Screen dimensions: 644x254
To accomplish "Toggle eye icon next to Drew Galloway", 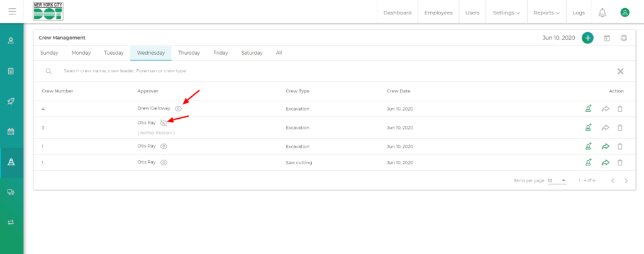I will click(179, 109).
